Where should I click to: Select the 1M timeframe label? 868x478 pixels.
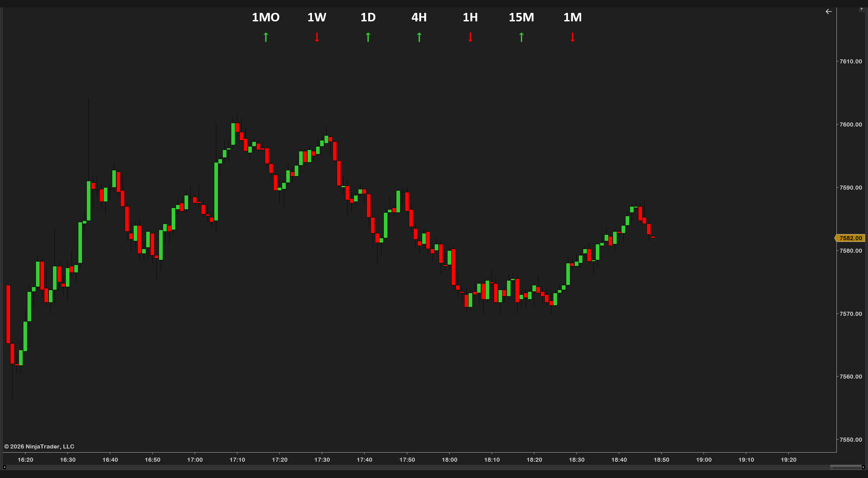(573, 17)
